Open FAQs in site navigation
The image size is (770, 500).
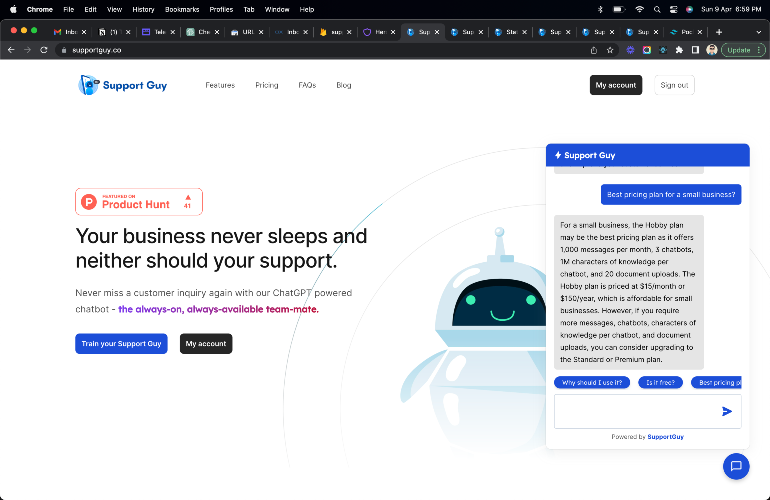[307, 85]
